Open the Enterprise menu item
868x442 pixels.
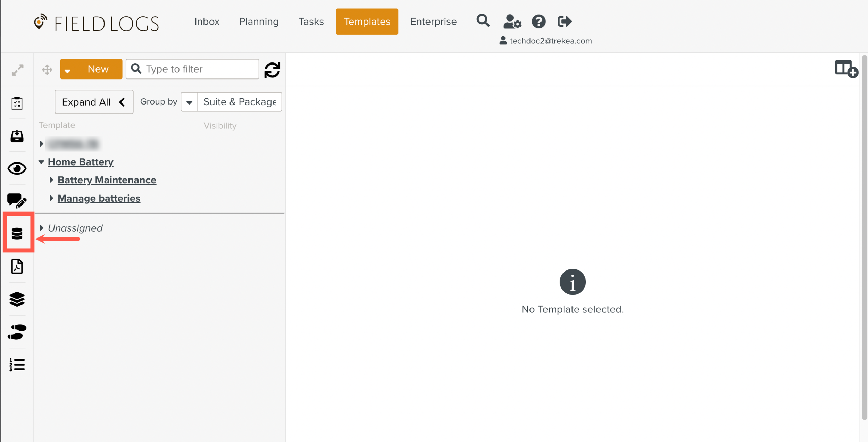[433, 22]
